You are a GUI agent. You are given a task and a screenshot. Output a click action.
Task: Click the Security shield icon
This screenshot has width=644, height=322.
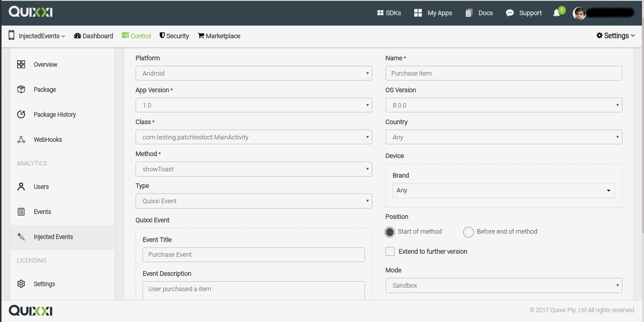pyautogui.click(x=162, y=36)
